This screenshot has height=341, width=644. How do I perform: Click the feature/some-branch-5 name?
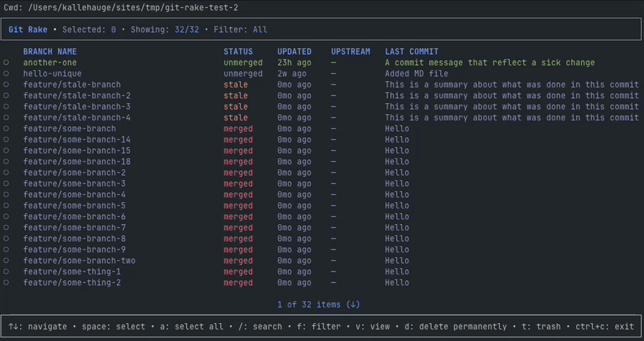tap(74, 206)
